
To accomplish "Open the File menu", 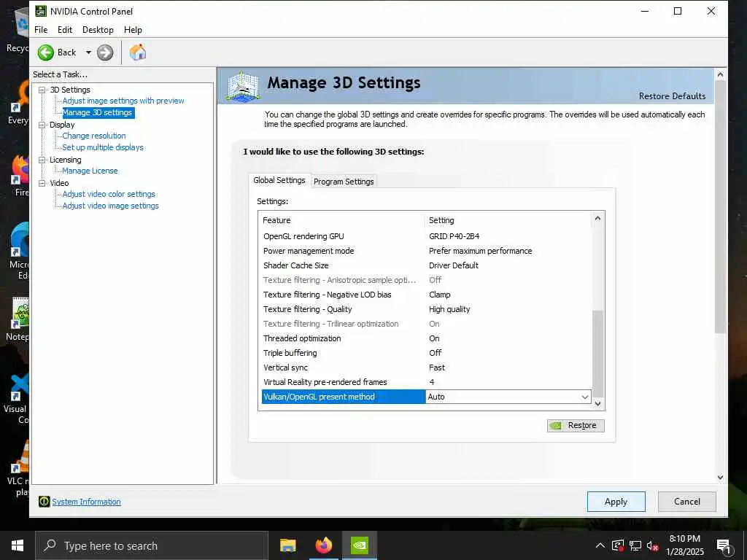I will point(41,29).
